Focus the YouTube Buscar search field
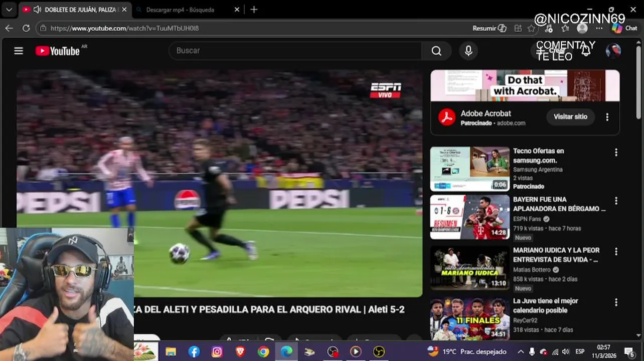644x361 pixels. point(295,51)
